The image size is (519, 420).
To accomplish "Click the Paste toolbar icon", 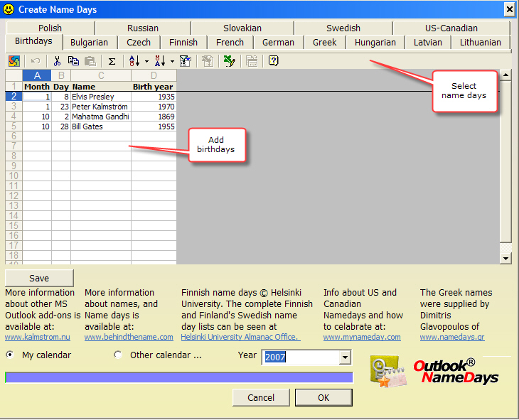I will pyautogui.click(x=90, y=61).
